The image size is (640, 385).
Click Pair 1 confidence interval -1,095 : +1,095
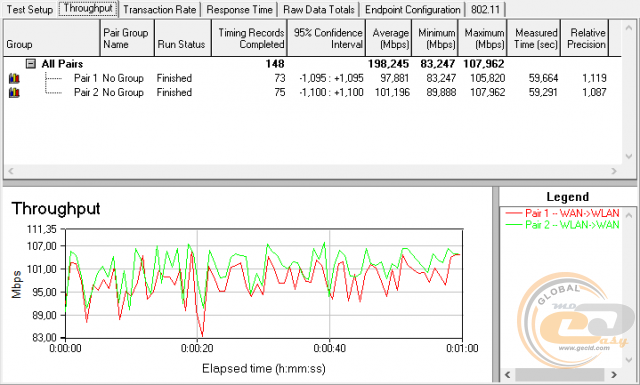pyautogui.click(x=331, y=78)
